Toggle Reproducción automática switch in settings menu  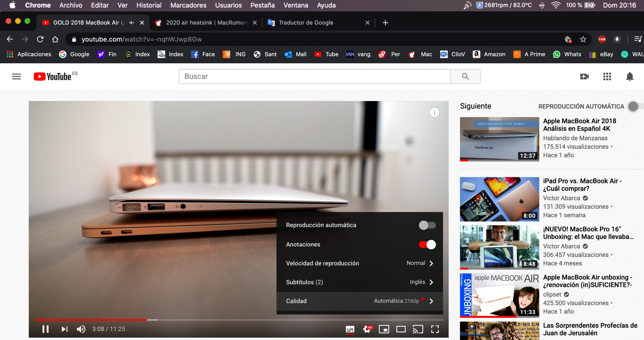[427, 225]
